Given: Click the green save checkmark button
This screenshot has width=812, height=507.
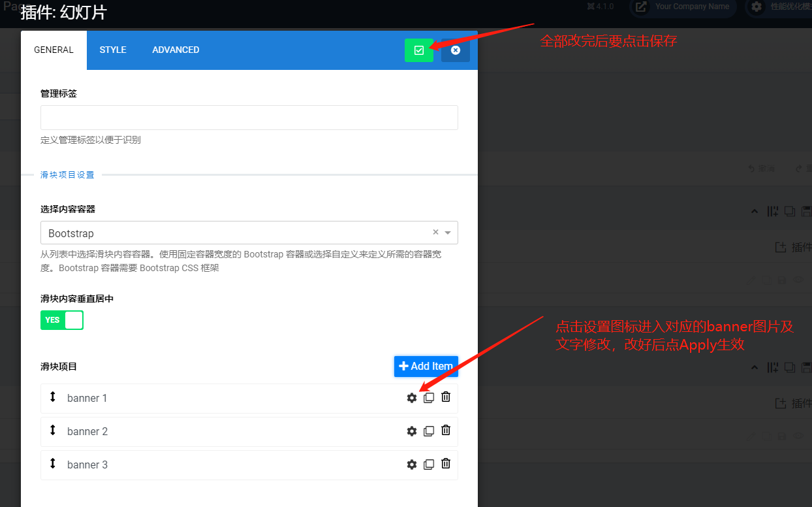Looking at the screenshot, I should point(419,50).
